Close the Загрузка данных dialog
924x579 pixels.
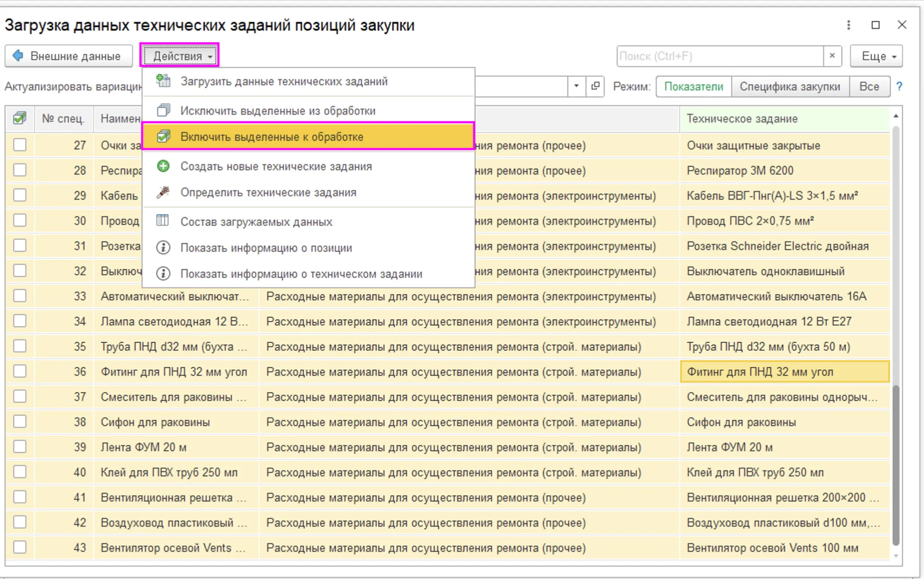click(902, 25)
